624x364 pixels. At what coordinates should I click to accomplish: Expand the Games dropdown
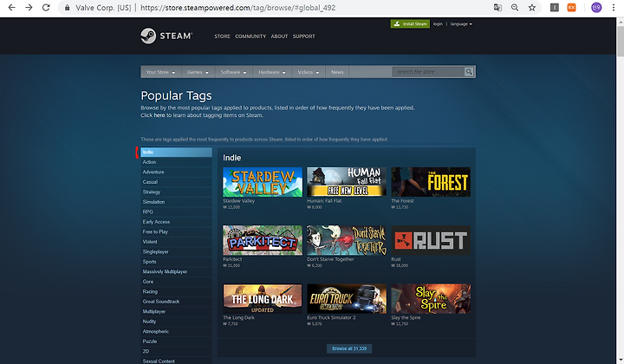pyautogui.click(x=198, y=72)
